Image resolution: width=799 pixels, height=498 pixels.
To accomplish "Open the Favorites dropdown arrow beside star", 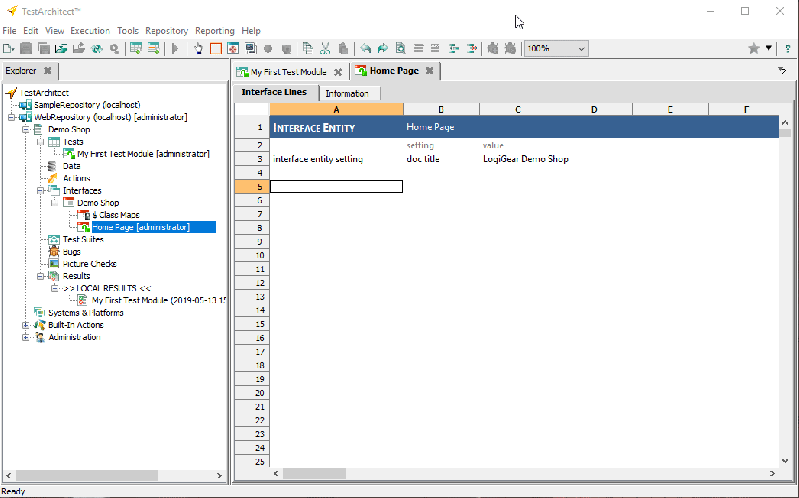I will click(768, 48).
